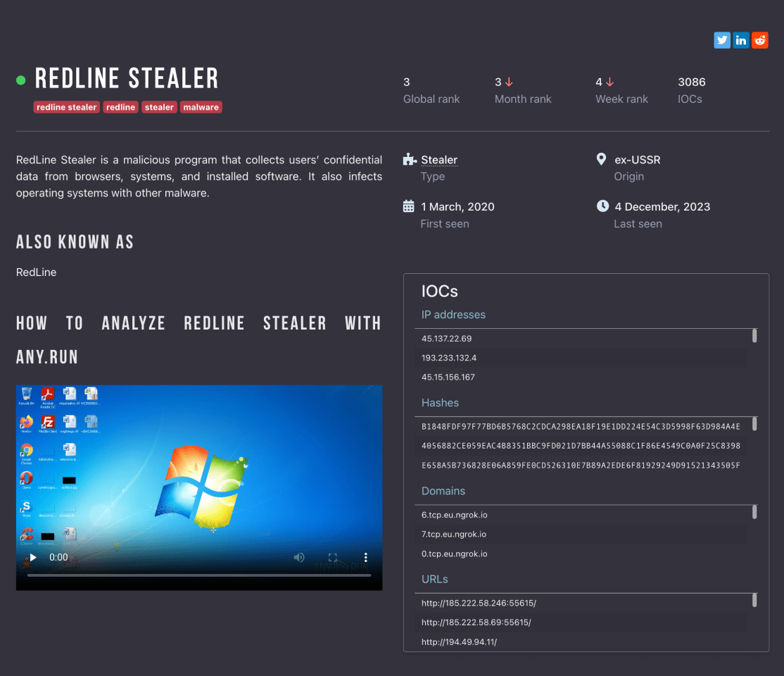This screenshot has height=676, width=784.
Task: Click the 'malware' tag
Action: 201,107
